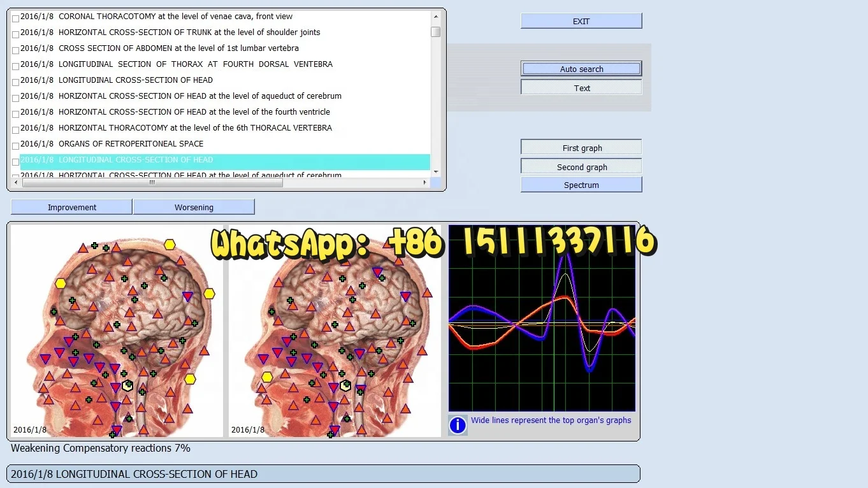Click the horizontal scrollbar's left arrow
868x488 pixels.
coord(17,183)
